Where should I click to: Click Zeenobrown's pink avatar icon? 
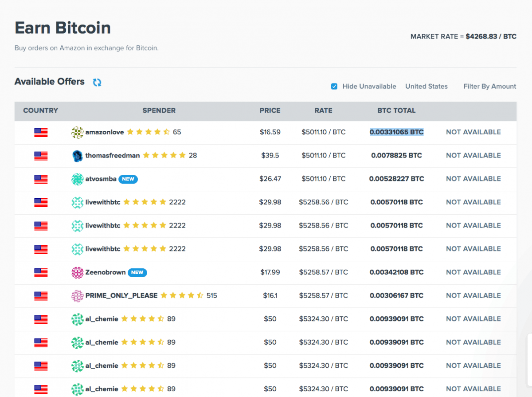tap(78, 272)
